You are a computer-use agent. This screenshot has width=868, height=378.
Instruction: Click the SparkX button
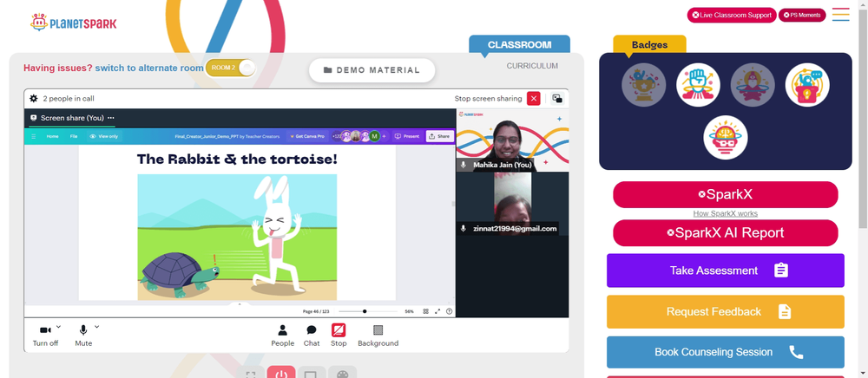pos(725,194)
